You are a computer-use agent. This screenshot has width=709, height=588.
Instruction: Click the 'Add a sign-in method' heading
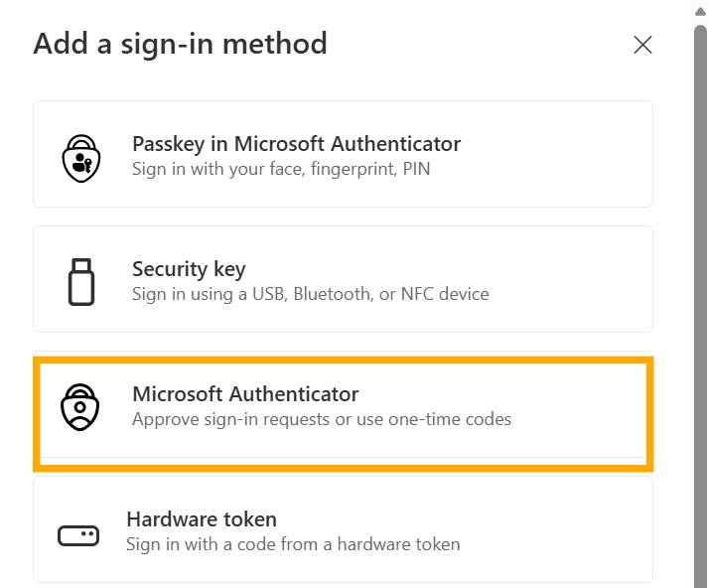pyautogui.click(x=180, y=44)
